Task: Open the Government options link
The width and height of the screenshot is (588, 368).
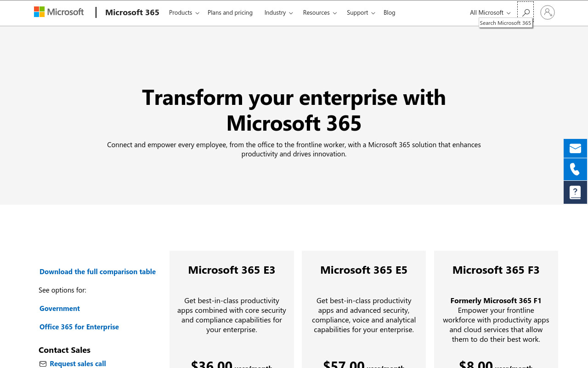Action: click(x=60, y=309)
